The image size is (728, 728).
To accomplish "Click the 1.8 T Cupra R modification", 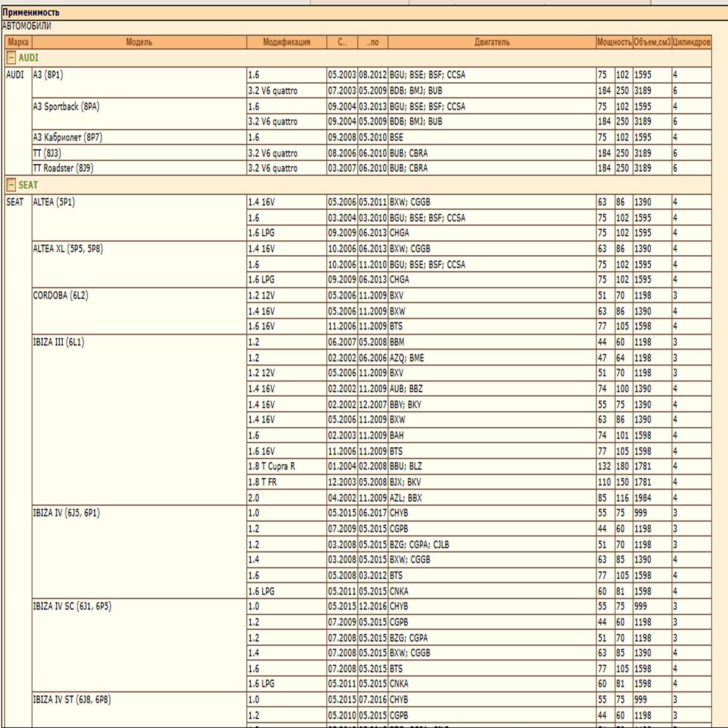I will coord(272,466).
